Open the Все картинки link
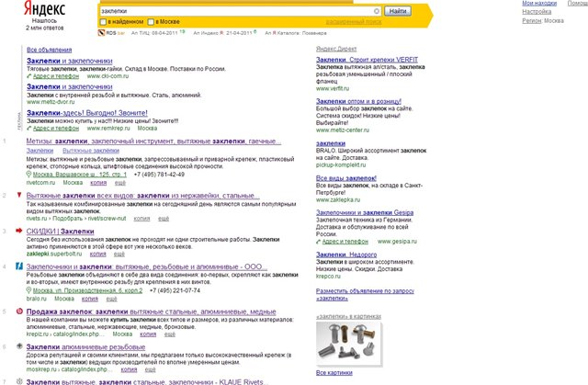Viewport: 588px width, 385px height. 334,373
